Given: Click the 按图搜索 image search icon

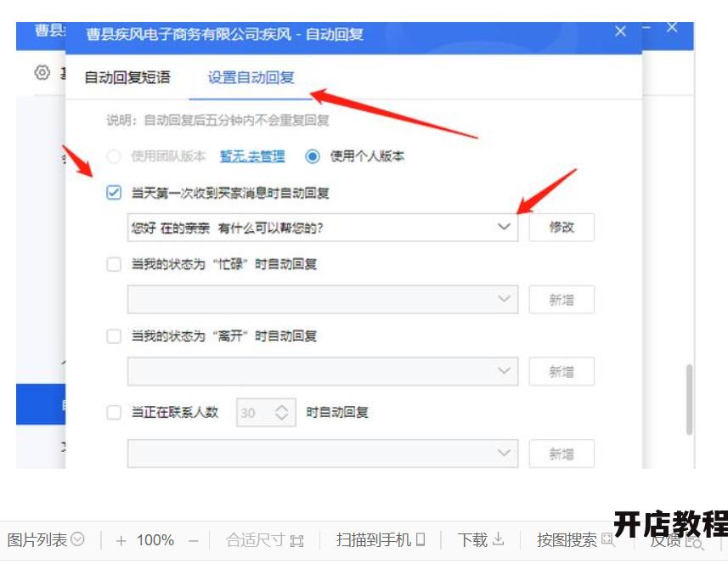Looking at the screenshot, I should (x=607, y=539).
